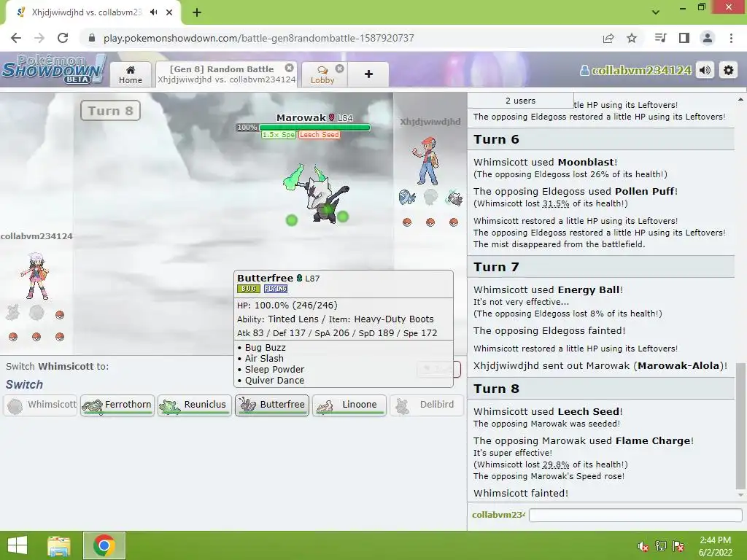Click the Turn 6 log header

(x=601, y=139)
